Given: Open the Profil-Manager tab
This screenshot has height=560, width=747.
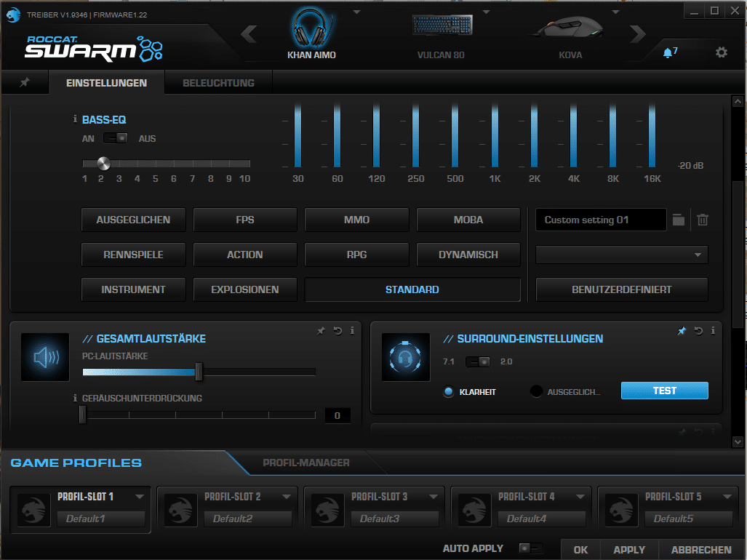Looking at the screenshot, I should coord(306,463).
